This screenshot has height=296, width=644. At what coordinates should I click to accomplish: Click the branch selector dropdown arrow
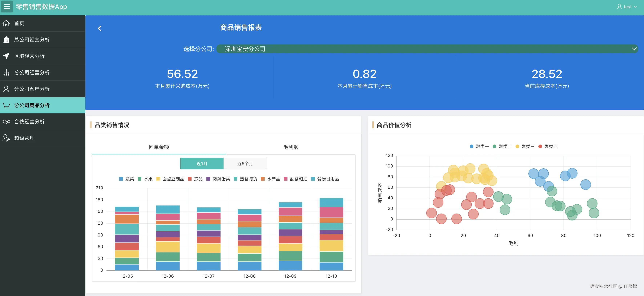tap(634, 49)
